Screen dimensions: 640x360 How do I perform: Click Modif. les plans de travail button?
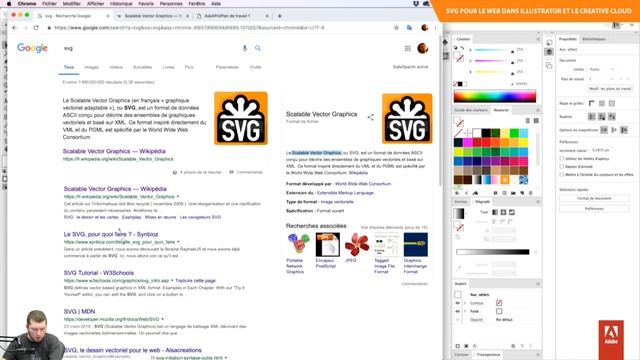click(610, 89)
